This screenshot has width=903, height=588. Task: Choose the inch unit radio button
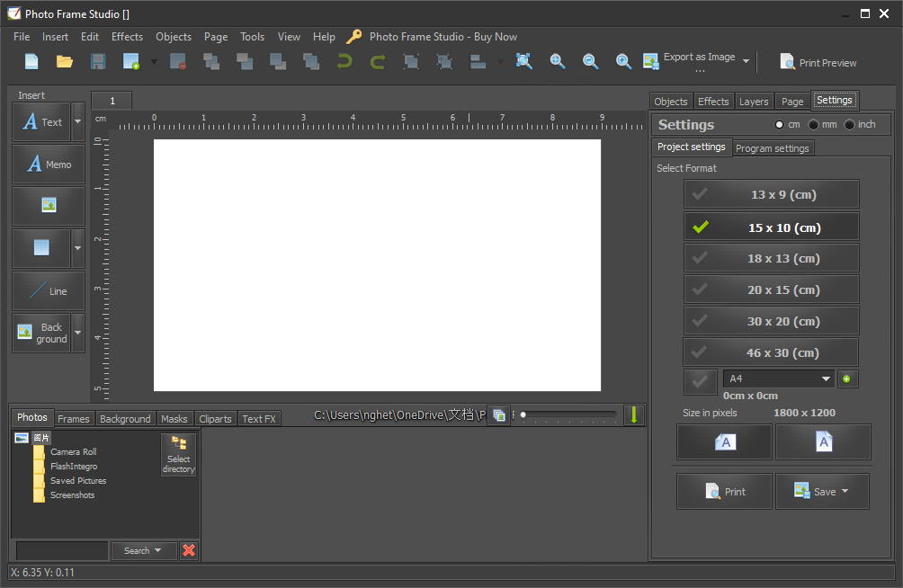point(850,124)
